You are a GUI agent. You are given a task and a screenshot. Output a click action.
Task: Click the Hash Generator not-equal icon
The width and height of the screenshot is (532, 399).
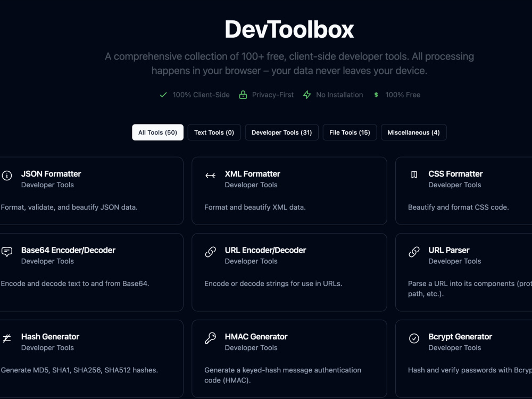pos(7,338)
